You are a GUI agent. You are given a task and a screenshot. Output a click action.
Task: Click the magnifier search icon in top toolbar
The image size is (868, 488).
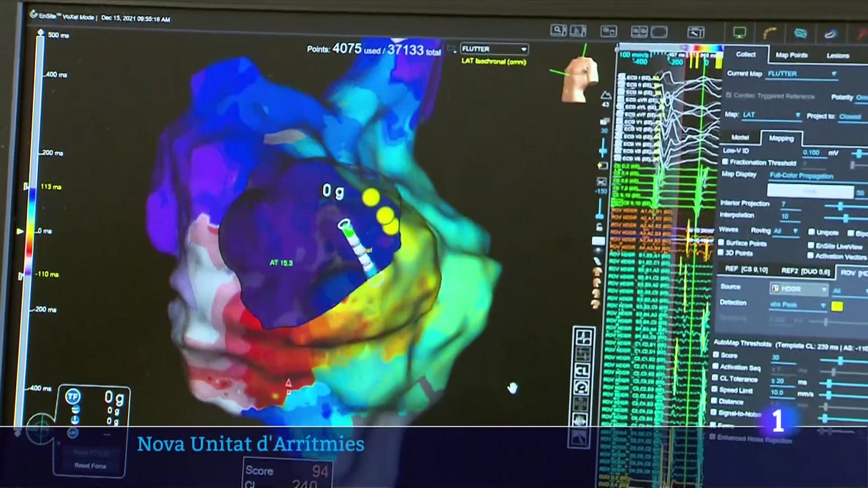click(557, 30)
